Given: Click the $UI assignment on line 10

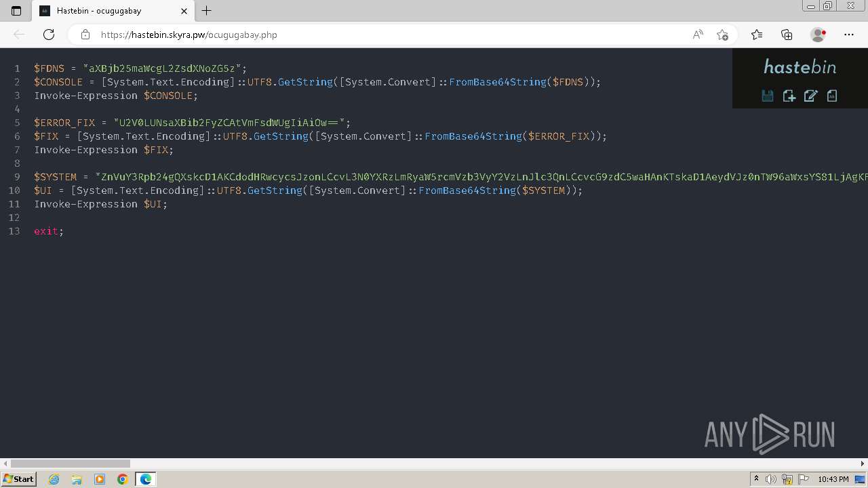Looking at the screenshot, I should [x=43, y=190].
